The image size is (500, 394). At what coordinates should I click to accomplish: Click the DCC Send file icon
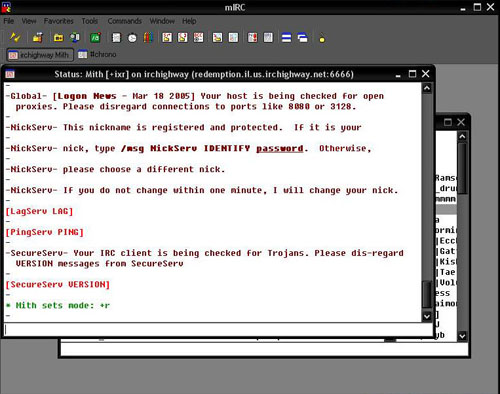[x=167, y=38]
